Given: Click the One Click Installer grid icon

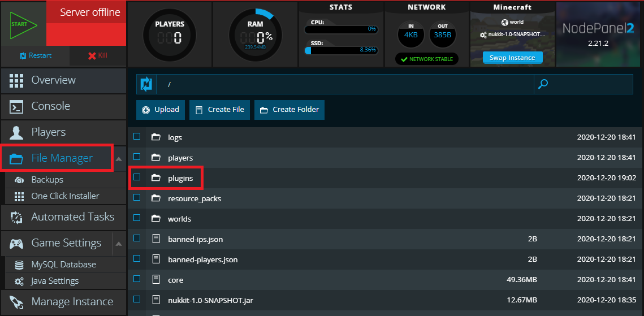Looking at the screenshot, I should point(19,196).
